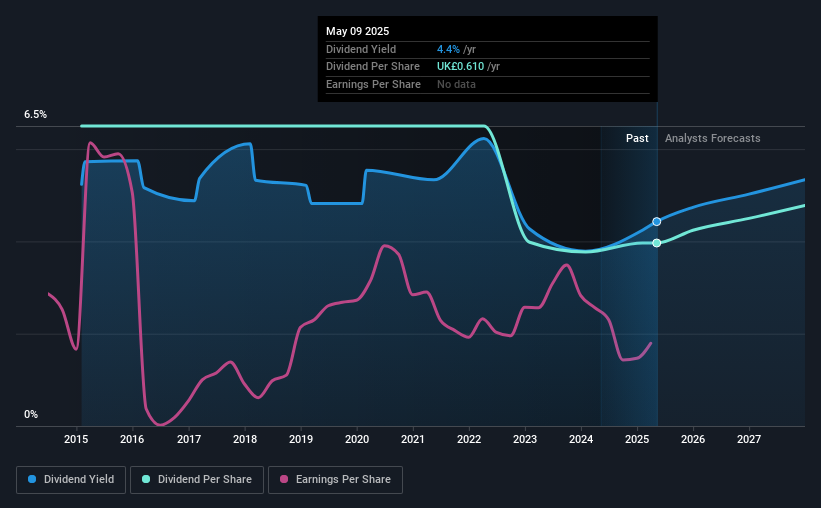Click the 2027 x-axis year label

tap(749, 439)
